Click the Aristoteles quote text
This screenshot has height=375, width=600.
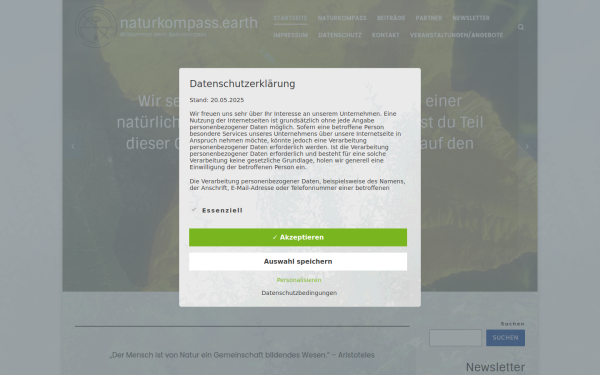pos(242,355)
